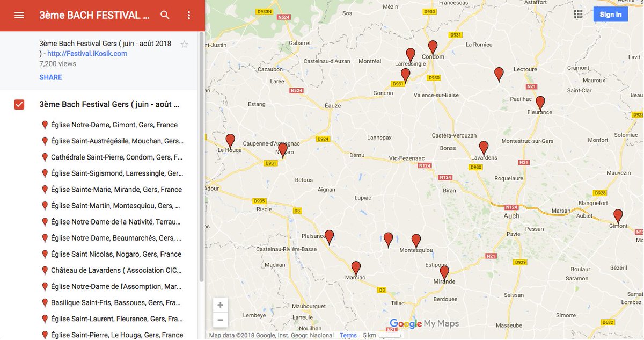Viewport: 644px width, 340px height.
Task: Open Google apps grid
Action: click(578, 15)
